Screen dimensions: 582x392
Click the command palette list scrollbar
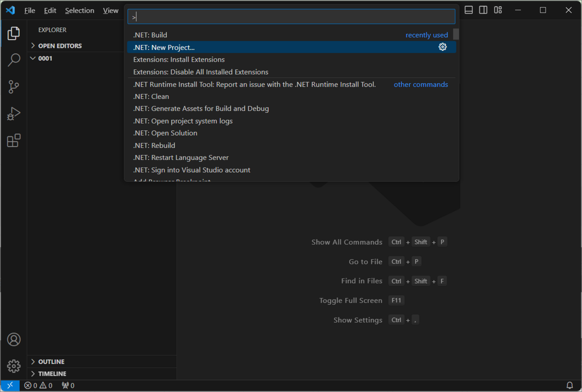[x=456, y=34]
